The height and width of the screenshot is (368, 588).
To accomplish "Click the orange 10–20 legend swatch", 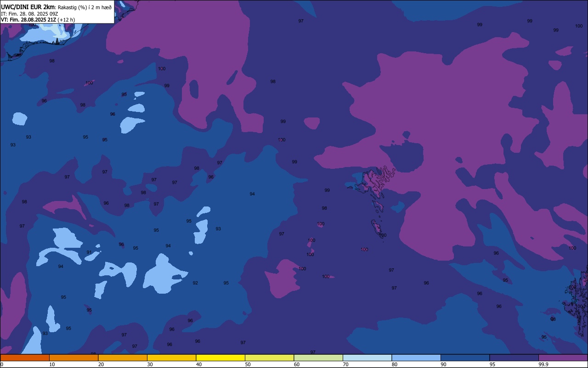I will 73,357.
